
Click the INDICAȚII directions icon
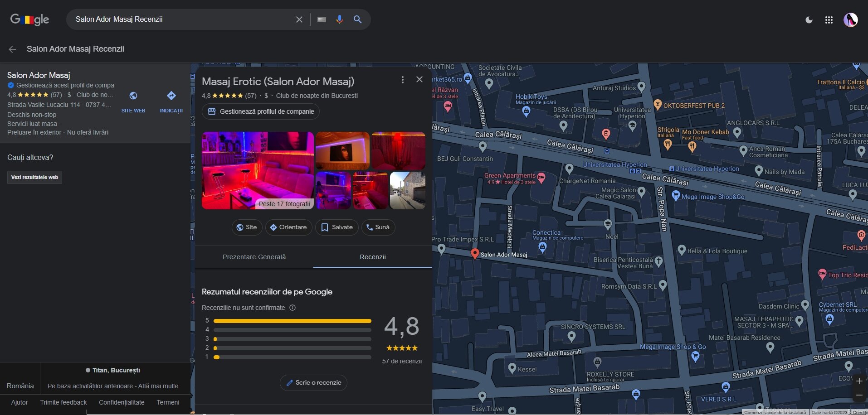coord(171,96)
